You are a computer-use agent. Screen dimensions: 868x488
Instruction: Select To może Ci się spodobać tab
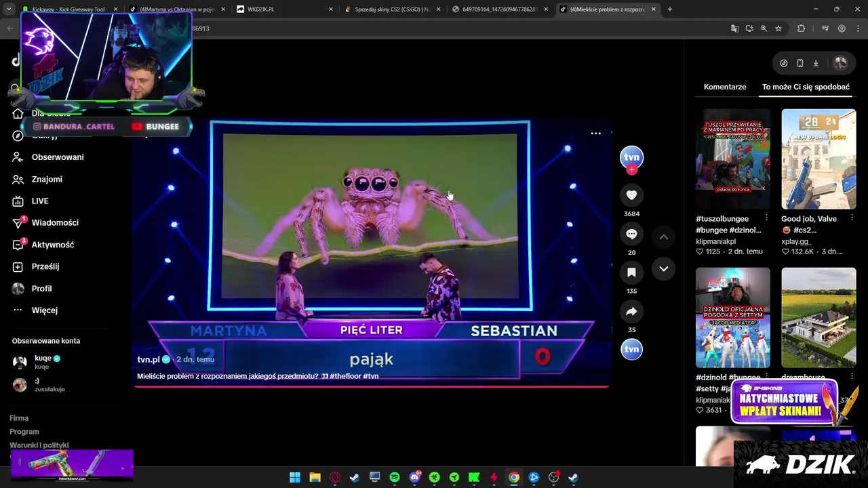pos(806,87)
